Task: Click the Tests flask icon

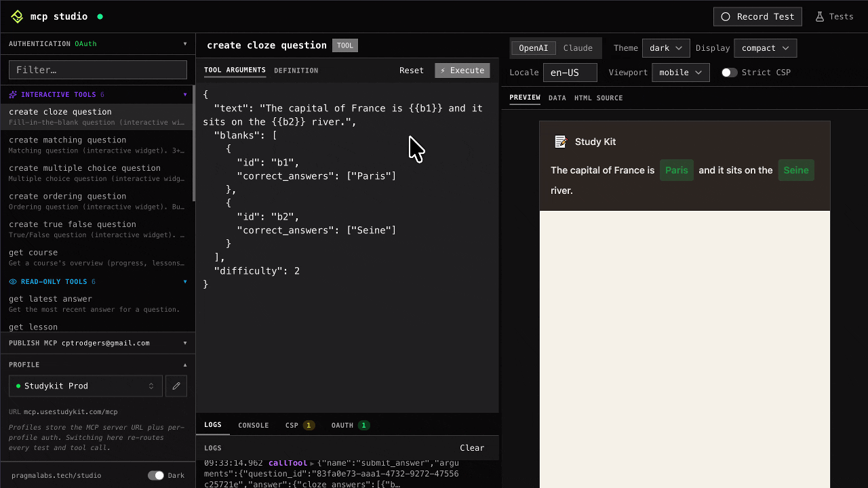Action: (819, 16)
